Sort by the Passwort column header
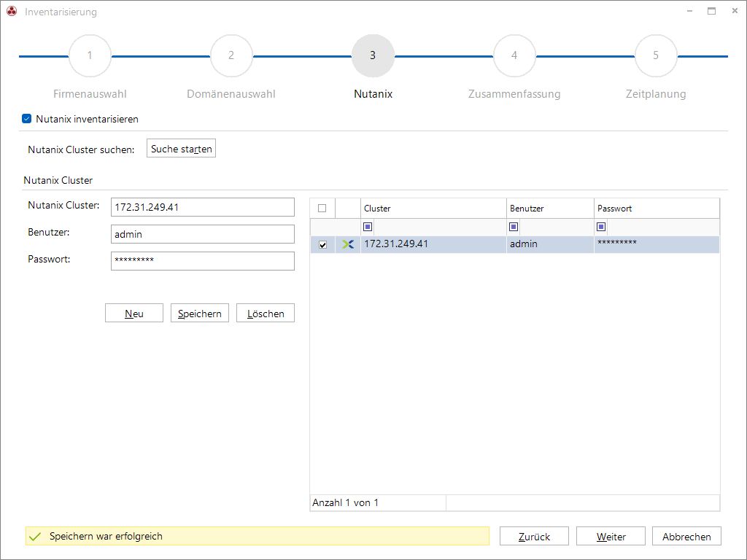The width and height of the screenshot is (747, 560). (657, 209)
